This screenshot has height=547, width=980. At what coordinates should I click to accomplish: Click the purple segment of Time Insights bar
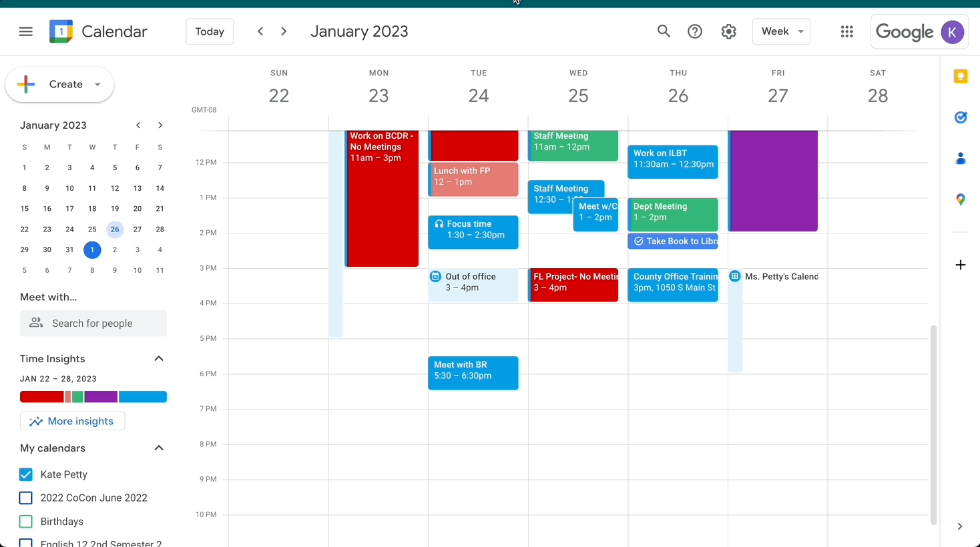click(x=101, y=397)
